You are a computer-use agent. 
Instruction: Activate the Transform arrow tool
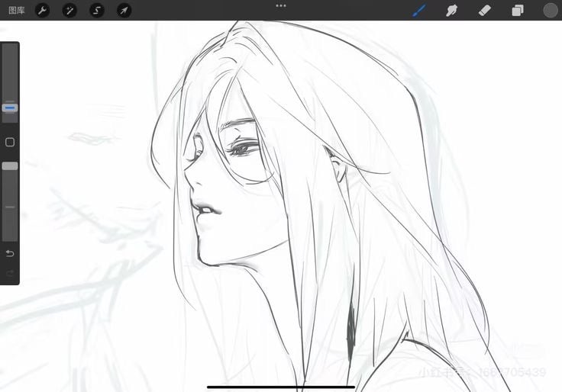pyautogui.click(x=123, y=11)
